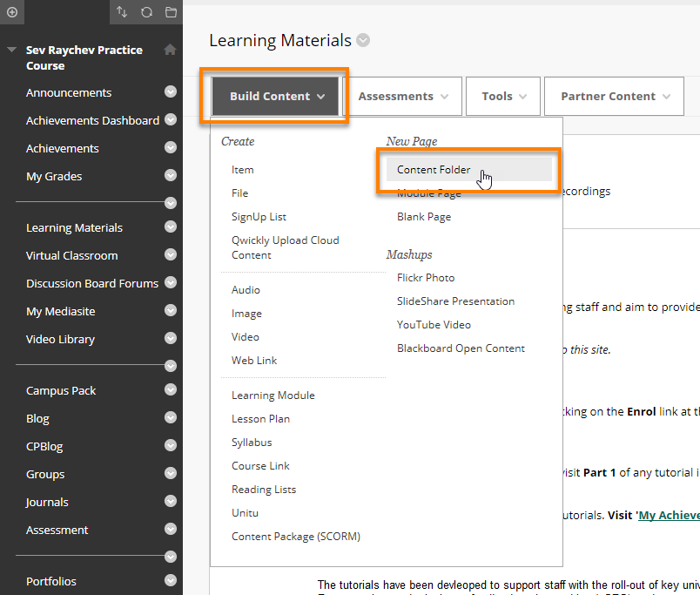This screenshot has height=595, width=700.
Task: Expand the Assessments dropdown
Action: (x=403, y=97)
